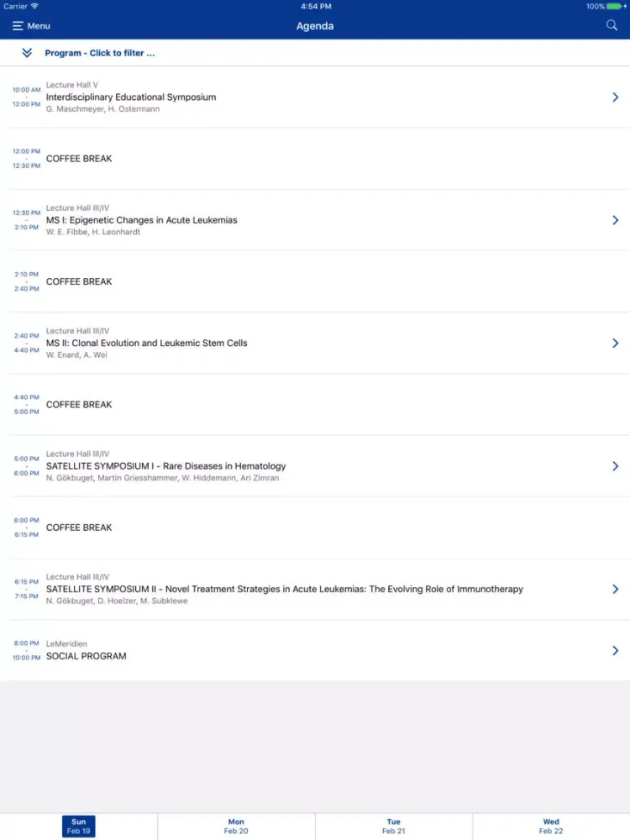Open SOCIAL PROGRAM at LeMeridien entry
Viewport: 630px width, 840px height.
(87, 656)
